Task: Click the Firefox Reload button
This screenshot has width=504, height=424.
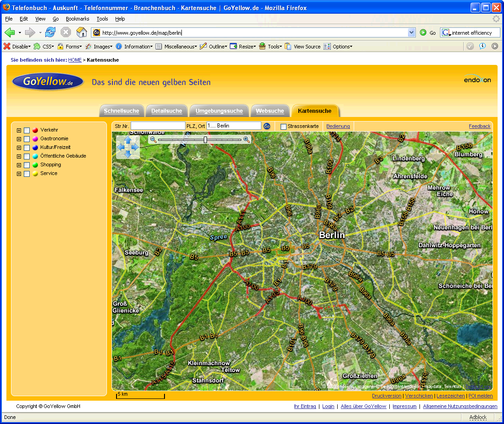Action: [50, 32]
